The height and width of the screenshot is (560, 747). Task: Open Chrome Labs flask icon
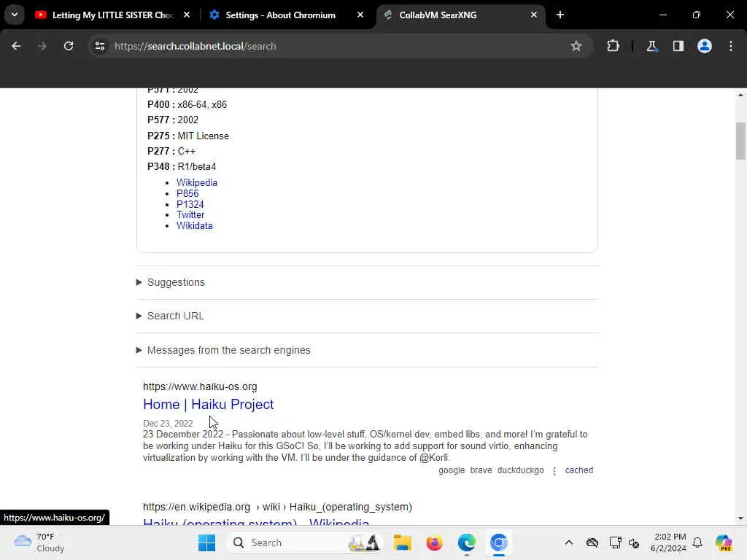coord(651,46)
